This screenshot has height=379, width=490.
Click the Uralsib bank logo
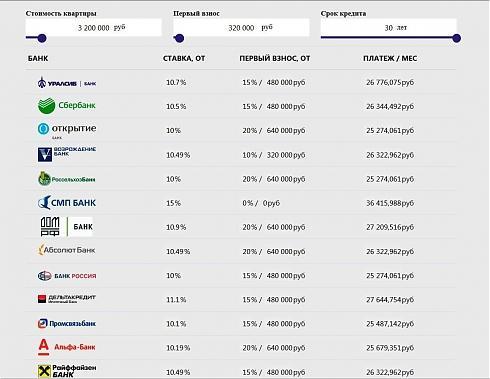pyautogui.click(x=67, y=83)
